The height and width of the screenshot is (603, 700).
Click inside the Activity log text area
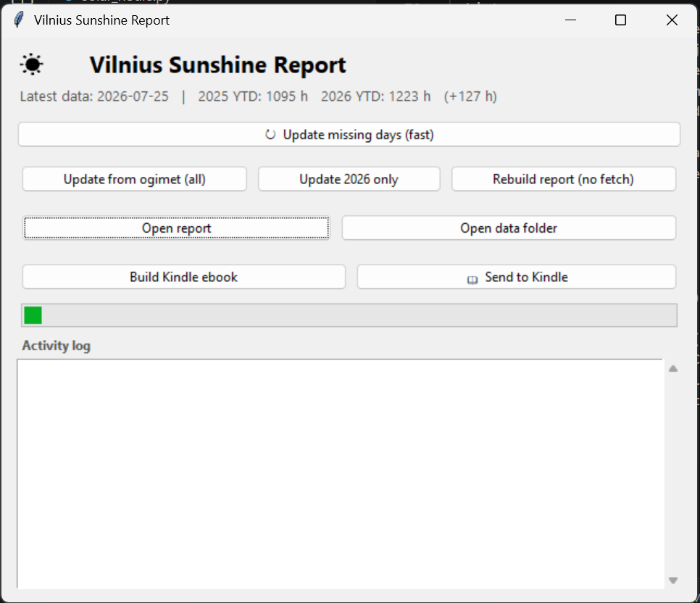click(340, 474)
